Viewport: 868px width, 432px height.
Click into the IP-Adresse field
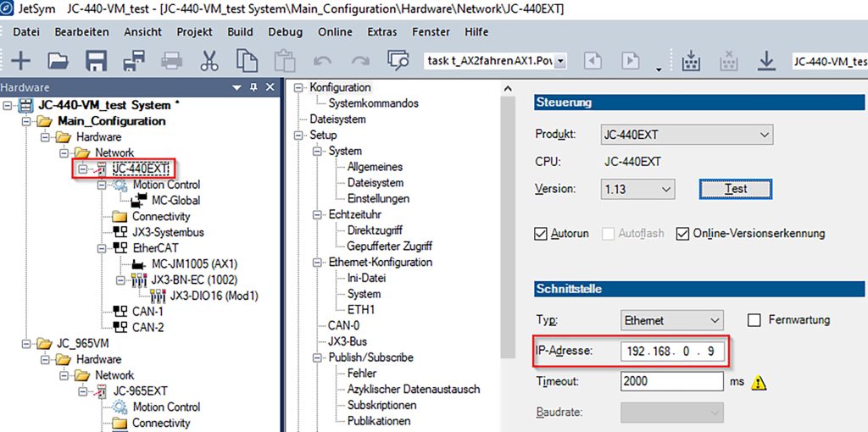672,351
